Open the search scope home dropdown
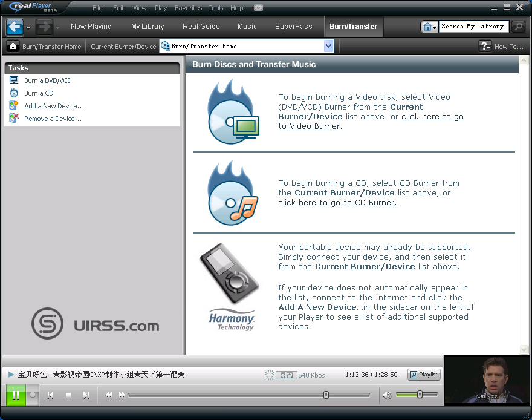The height and width of the screenshot is (420, 532). 429,27
